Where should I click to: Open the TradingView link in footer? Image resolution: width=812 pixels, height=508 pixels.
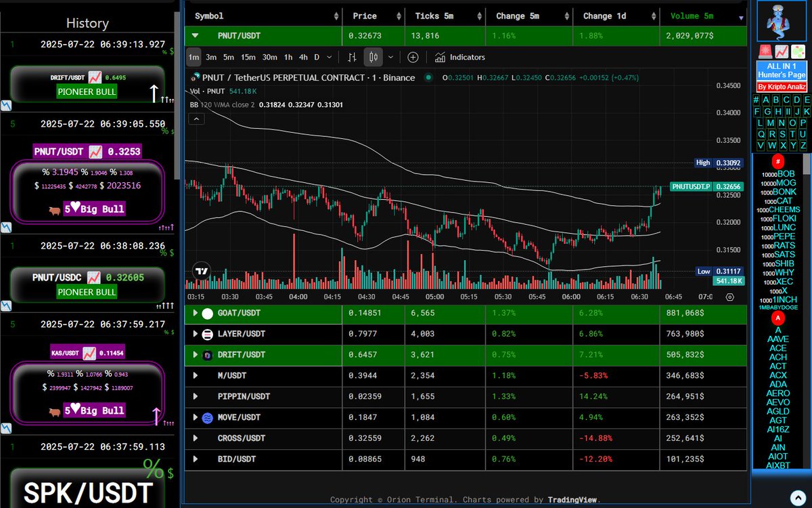[x=572, y=500]
